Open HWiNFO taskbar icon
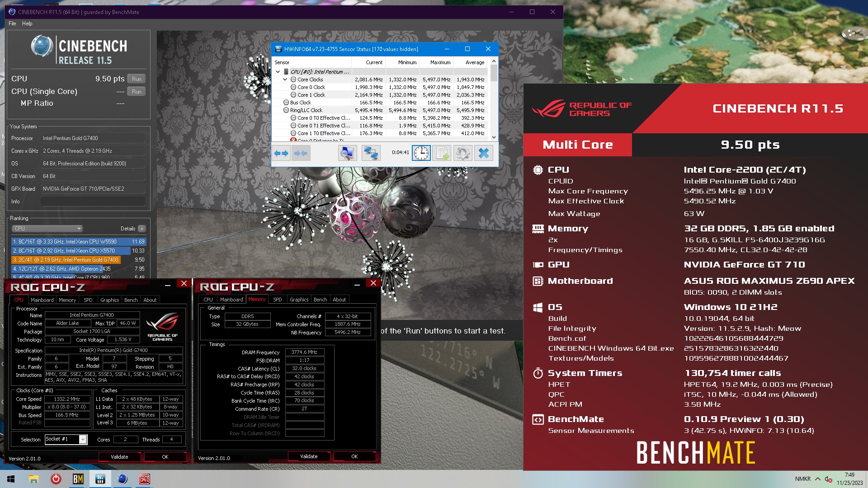 point(100,479)
